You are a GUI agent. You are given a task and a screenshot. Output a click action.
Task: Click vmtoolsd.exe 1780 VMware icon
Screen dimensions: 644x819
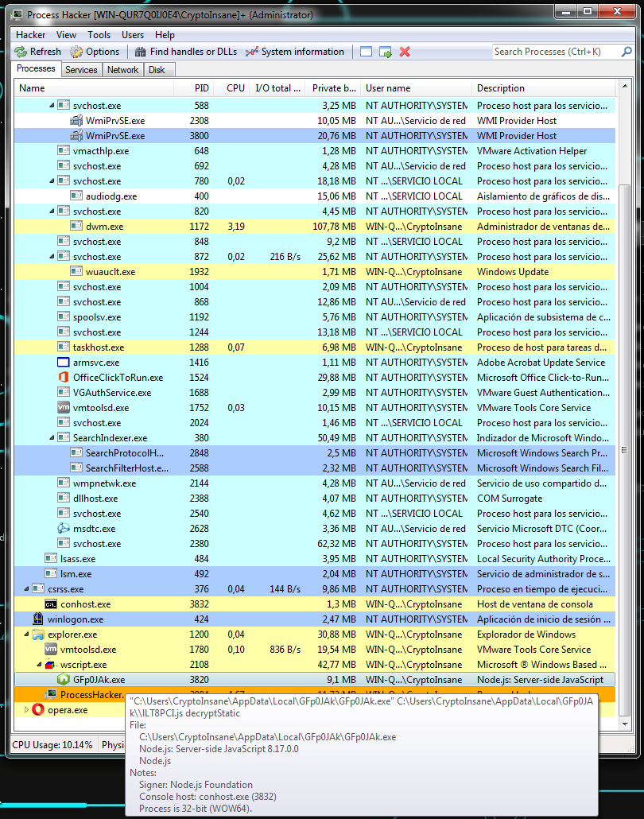51,650
